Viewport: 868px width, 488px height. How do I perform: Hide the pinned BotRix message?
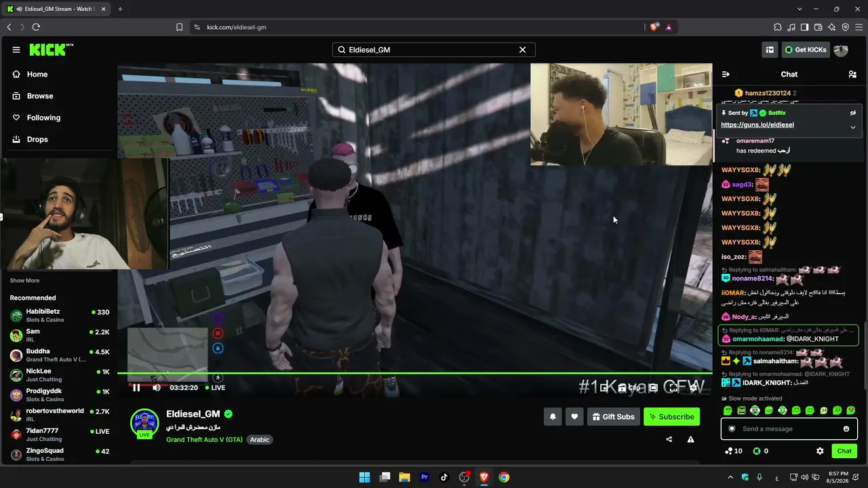click(853, 113)
